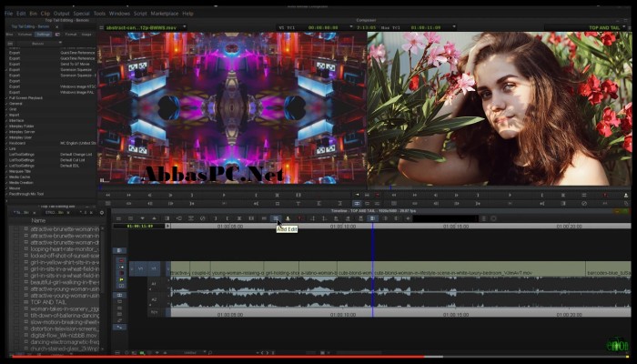This screenshot has height=364, width=637.
Task: Select looping-heart-rate-monitor clip in bin
Action: (65, 249)
